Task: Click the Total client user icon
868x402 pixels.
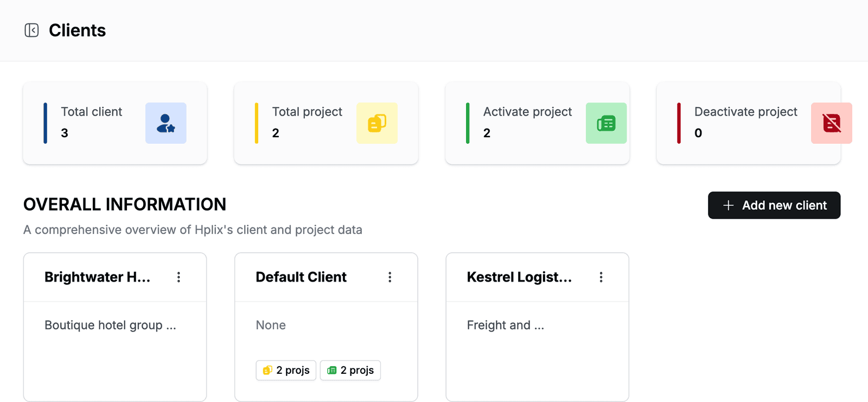Action: tap(166, 123)
